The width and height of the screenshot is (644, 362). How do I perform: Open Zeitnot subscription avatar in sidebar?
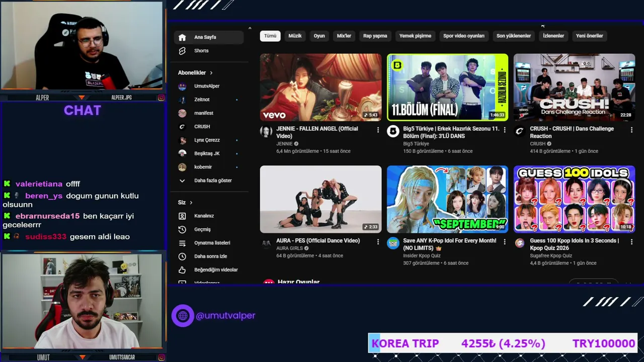point(182,100)
